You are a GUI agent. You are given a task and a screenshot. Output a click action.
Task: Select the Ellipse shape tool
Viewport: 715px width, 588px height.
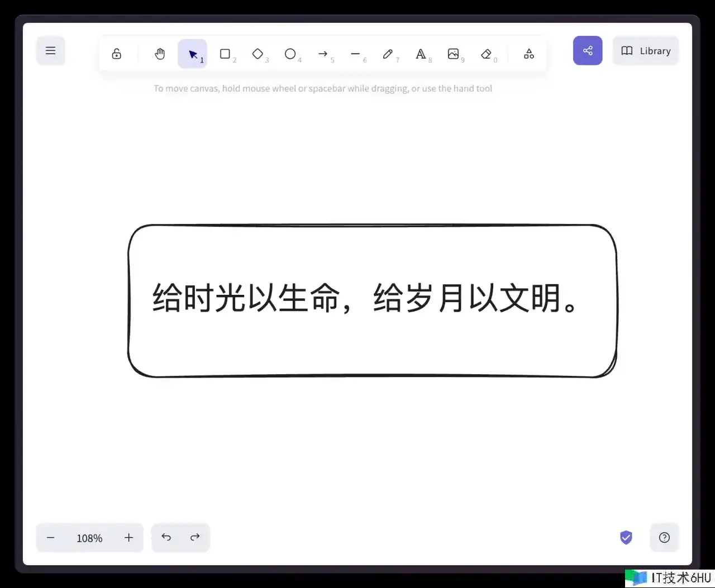point(290,54)
